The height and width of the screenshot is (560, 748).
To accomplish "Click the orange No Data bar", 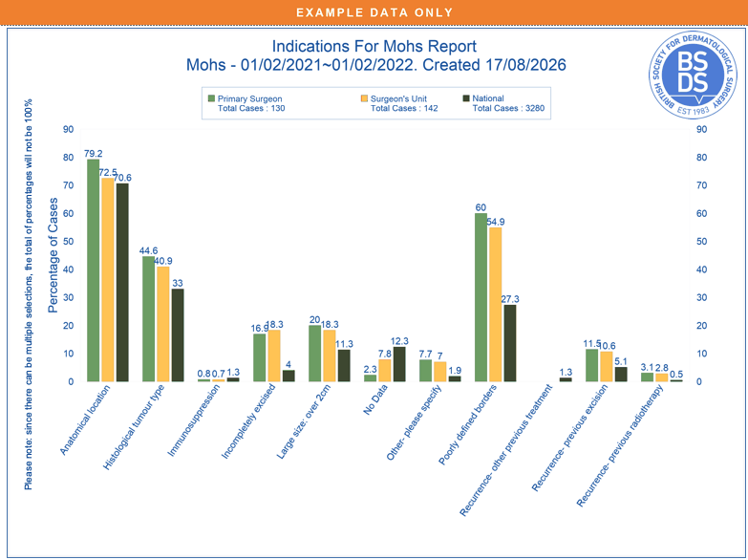I will (x=384, y=371).
